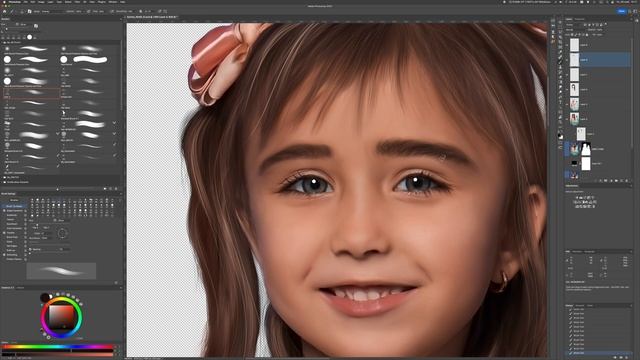The image size is (640, 360).
Task: Click the New Layer icon in Layers panel
Action: pyautogui.click(x=621, y=180)
